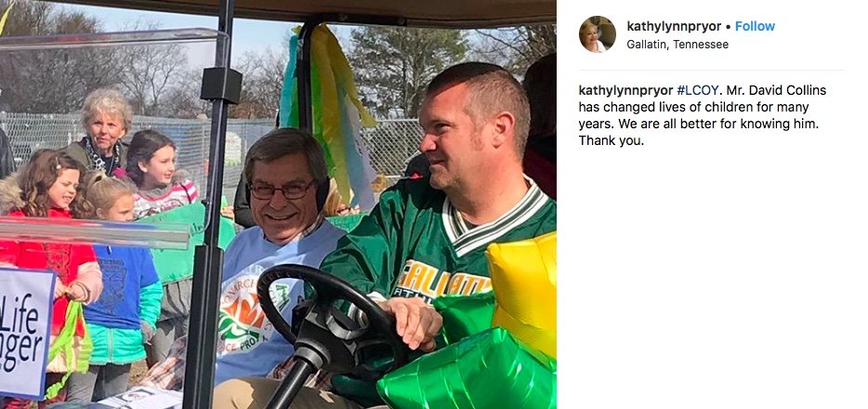Click the black bracket on cart roof post
Screen dimensions: 868x409
(x=221, y=85)
